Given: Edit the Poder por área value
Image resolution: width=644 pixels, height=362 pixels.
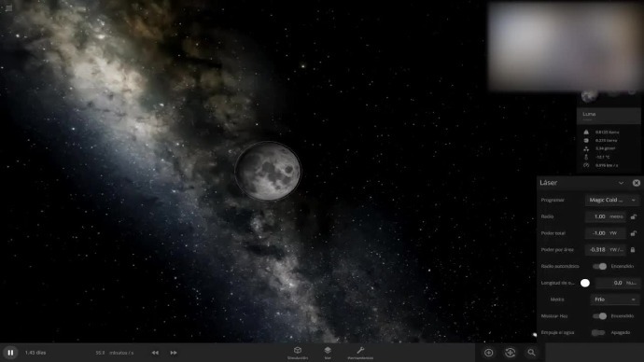Looking at the screenshot, I should tap(605, 249).
